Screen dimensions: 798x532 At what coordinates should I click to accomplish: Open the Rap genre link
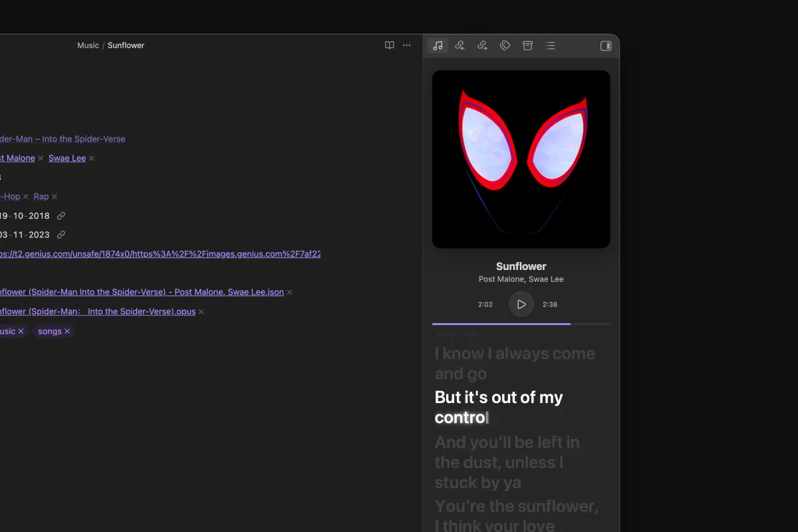(41, 197)
